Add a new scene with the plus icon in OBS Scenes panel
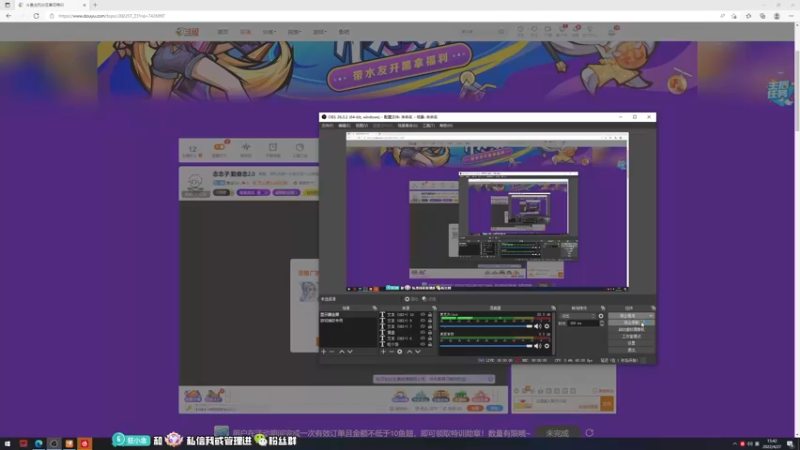 323,352
